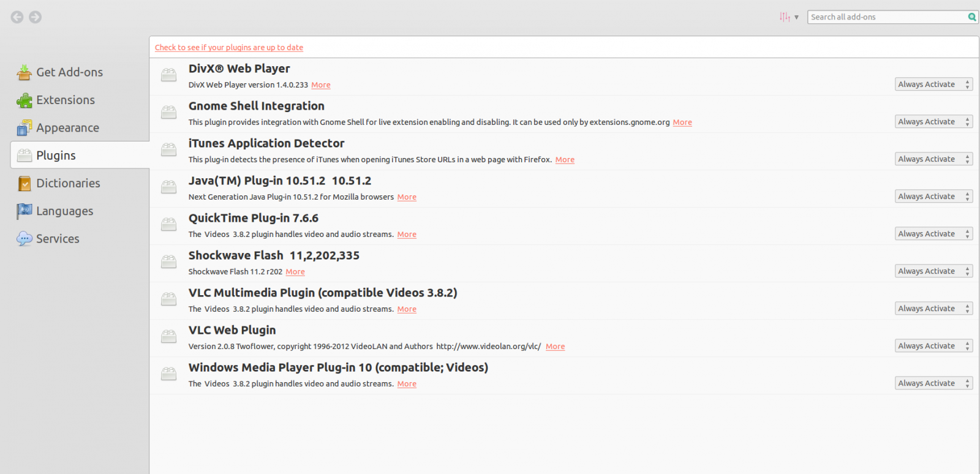Go forward with the right arrow button
The width and height of the screenshot is (980, 474).
click(x=36, y=17)
